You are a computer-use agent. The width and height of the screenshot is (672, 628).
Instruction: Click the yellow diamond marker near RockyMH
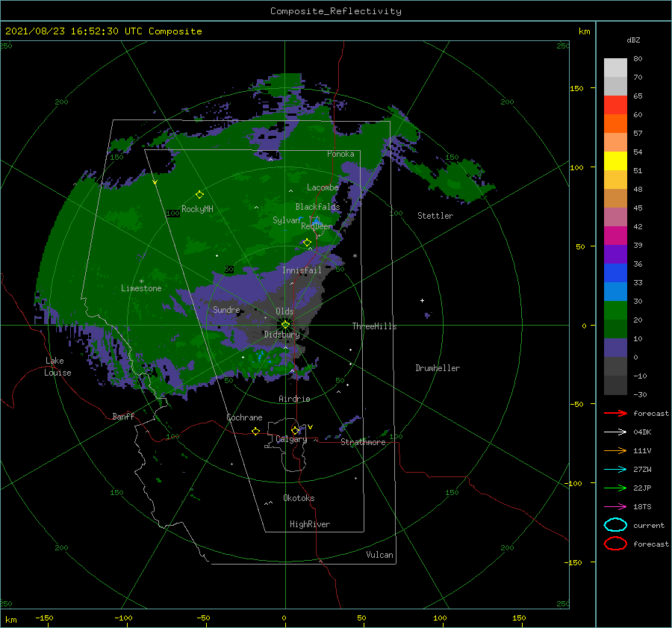click(x=199, y=195)
